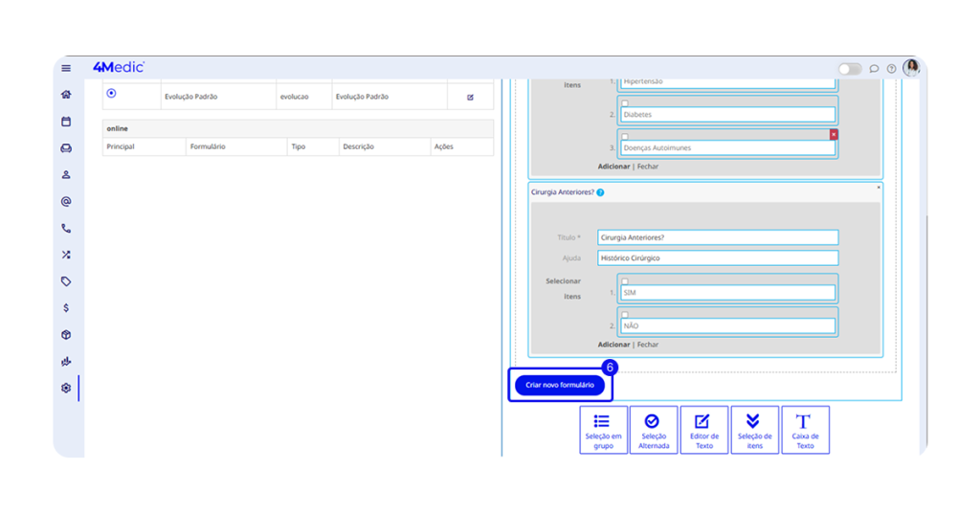Viewport: 980px width, 514px height.
Task: Add a Seleção em grupo field
Action: (x=603, y=430)
